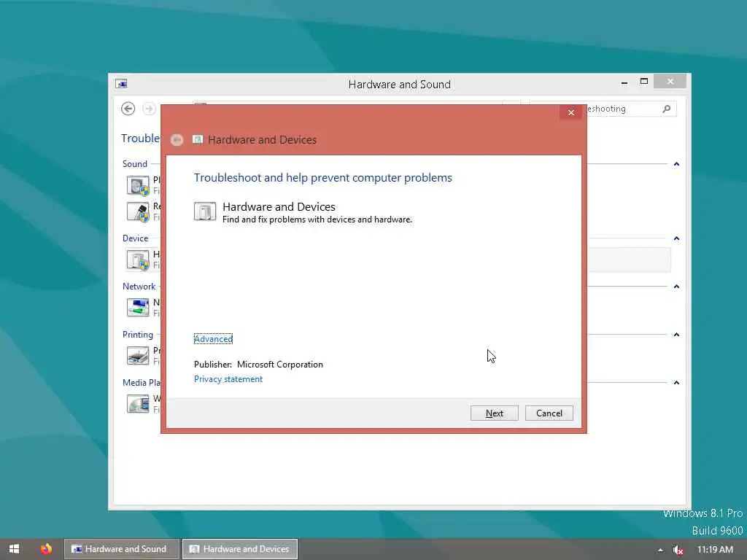
Task: Collapse the Media Player section
Action: click(676, 383)
